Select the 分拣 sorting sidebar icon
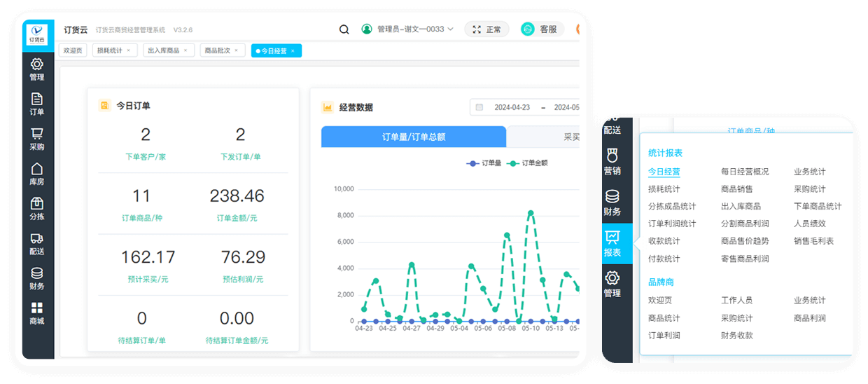 (37, 208)
